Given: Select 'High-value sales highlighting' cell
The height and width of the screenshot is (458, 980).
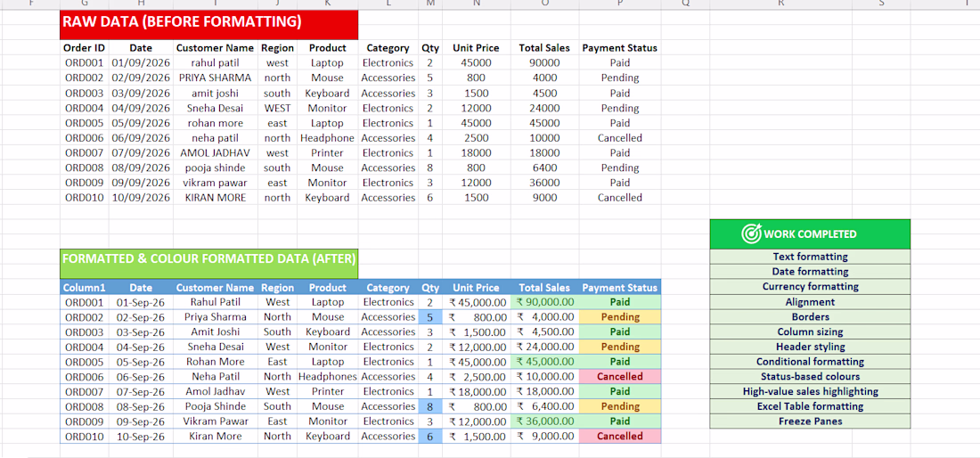Looking at the screenshot, I should click(810, 392).
